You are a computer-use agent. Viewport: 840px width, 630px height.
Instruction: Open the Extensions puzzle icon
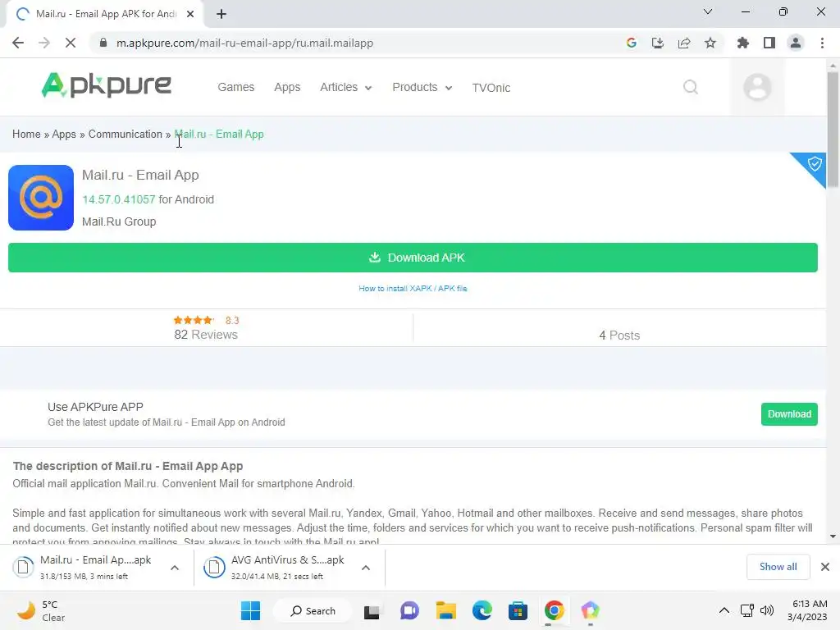tap(743, 43)
